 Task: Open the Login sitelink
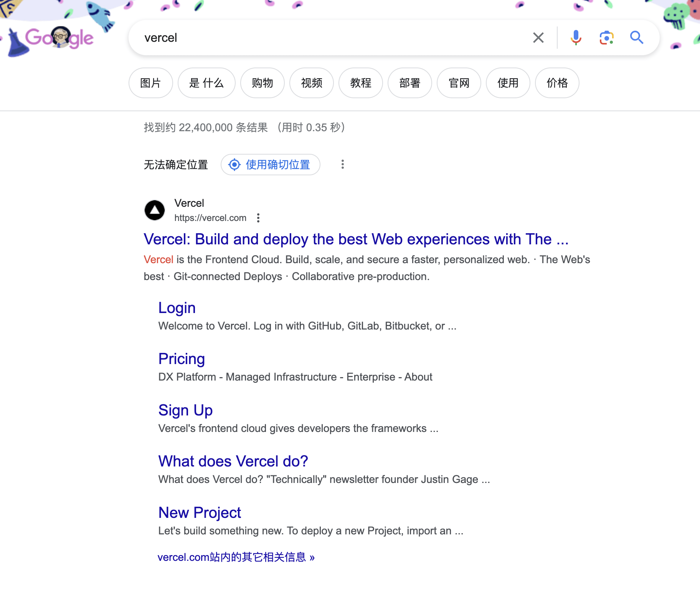coord(177,308)
